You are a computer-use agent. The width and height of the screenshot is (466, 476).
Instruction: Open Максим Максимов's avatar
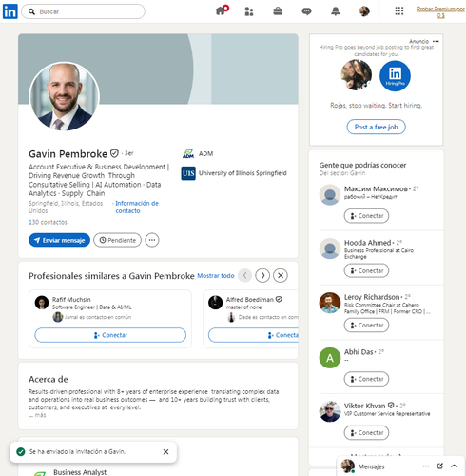(x=330, y=194)
